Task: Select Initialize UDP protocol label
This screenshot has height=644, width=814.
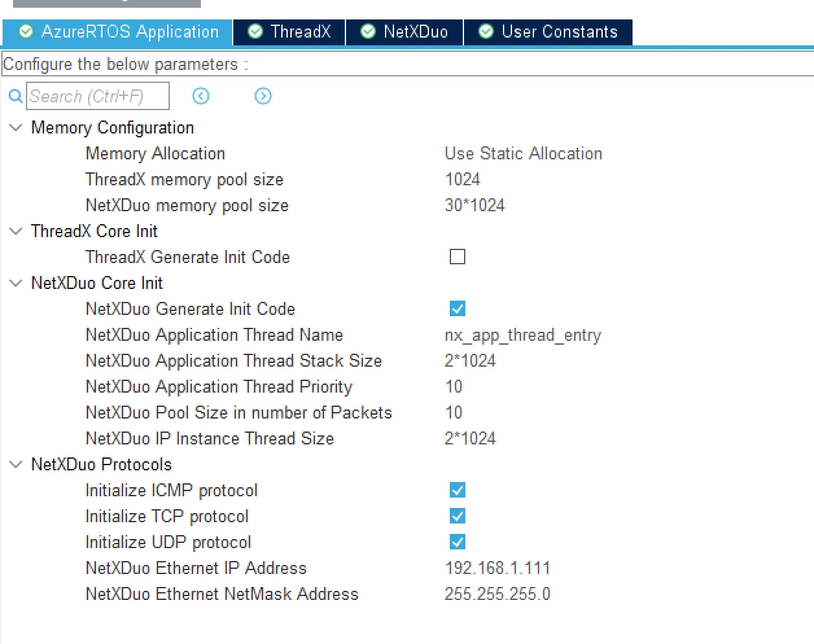Action: pos(169,542)
